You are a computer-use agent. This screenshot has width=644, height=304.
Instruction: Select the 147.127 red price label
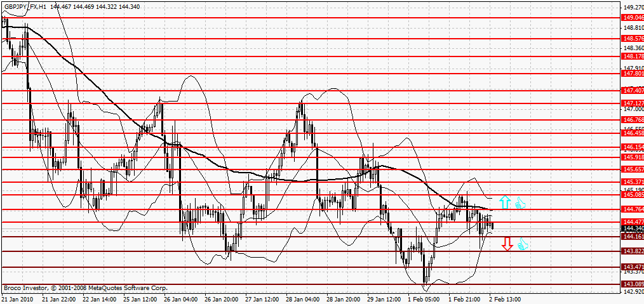633,103
